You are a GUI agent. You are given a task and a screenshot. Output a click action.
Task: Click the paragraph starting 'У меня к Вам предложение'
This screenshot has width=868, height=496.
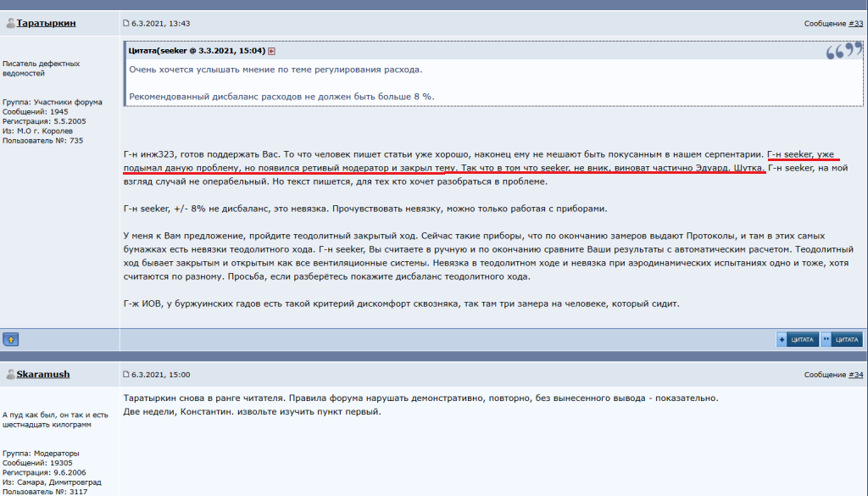[x=488, y=256]
